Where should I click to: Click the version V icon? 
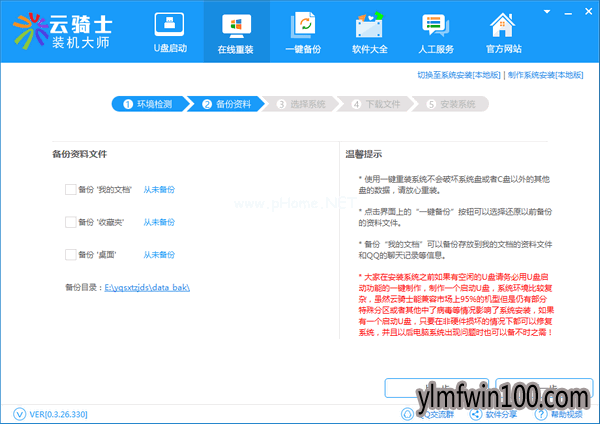19,414
